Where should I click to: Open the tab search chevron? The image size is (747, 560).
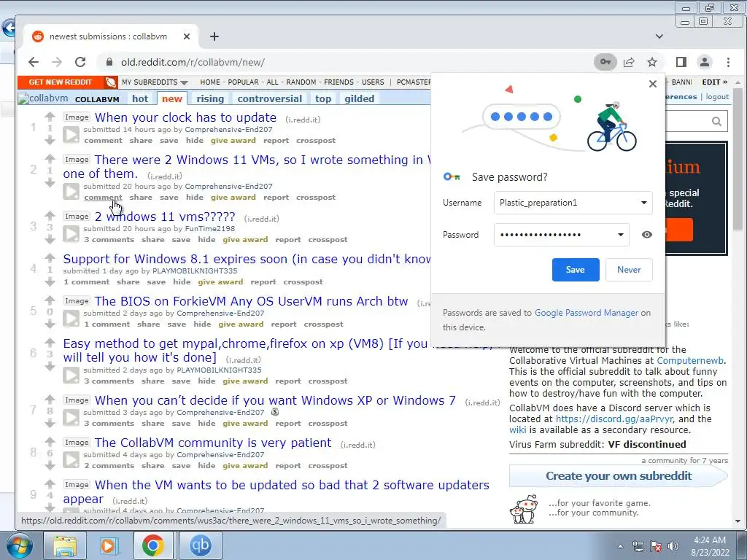659,36
